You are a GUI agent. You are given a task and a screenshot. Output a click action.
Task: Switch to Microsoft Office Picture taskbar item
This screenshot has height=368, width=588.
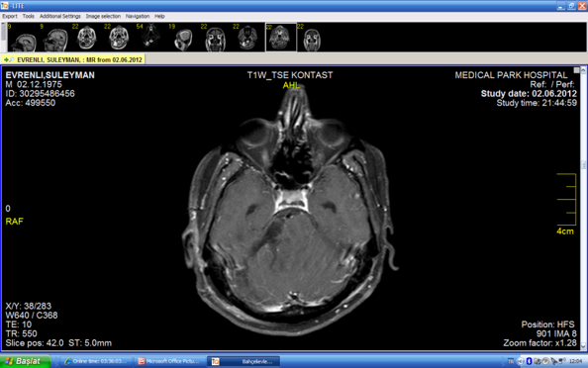click(168, 361)
